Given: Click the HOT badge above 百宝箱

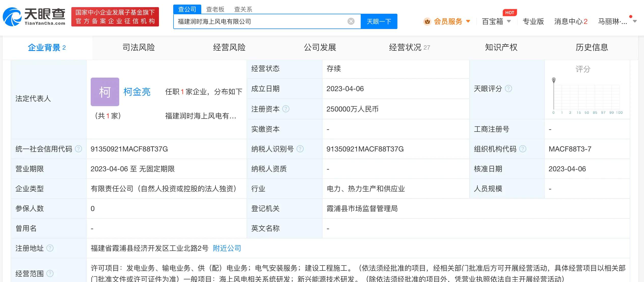Looking at the screenshot, I should (x=510, y=12).
